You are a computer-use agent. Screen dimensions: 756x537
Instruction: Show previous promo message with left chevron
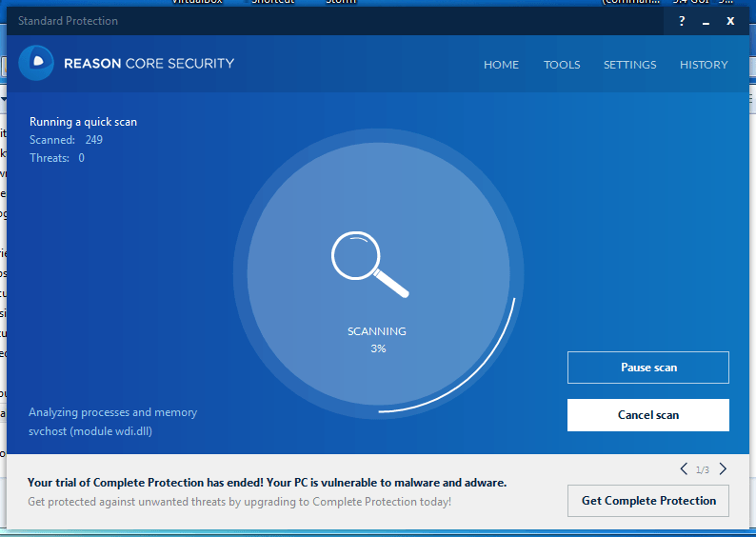click(x=684, y=469)
